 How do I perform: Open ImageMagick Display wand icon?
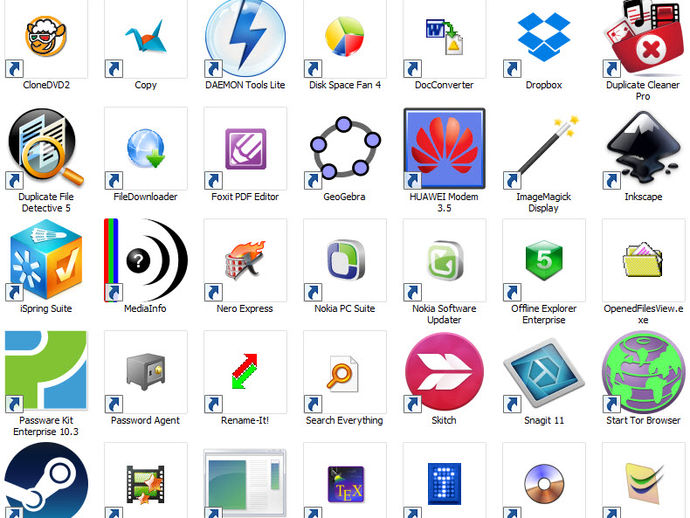point(544,148)
